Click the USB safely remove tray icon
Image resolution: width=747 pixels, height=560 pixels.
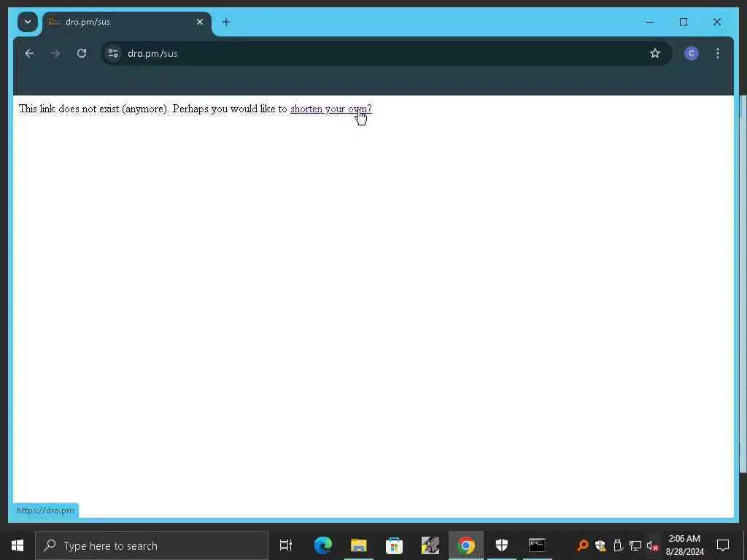coord(618,545)
